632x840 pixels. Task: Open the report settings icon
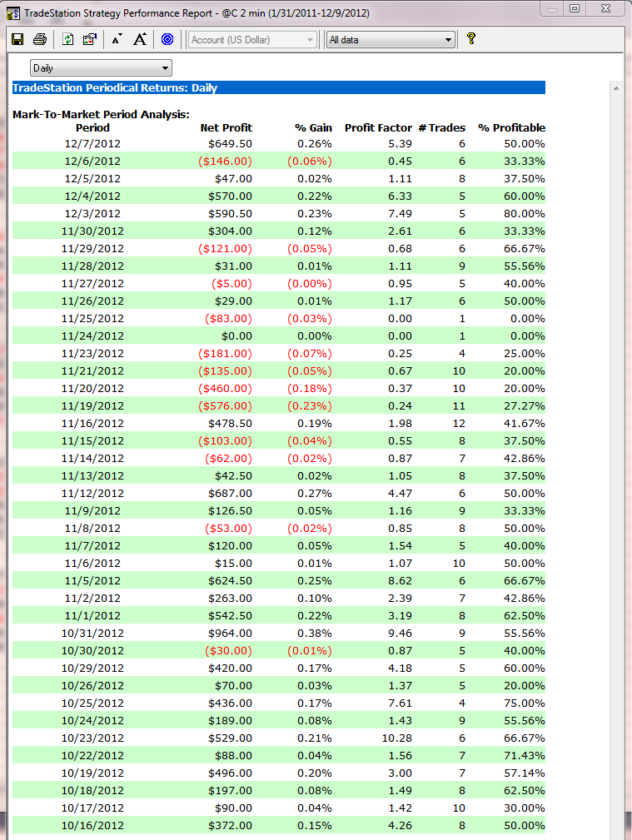[90, 39]
